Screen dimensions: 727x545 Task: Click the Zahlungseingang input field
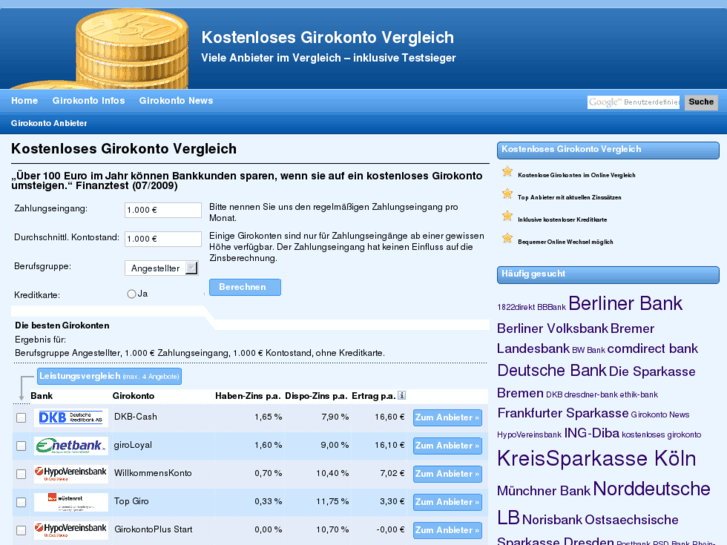tap(163, 210)
